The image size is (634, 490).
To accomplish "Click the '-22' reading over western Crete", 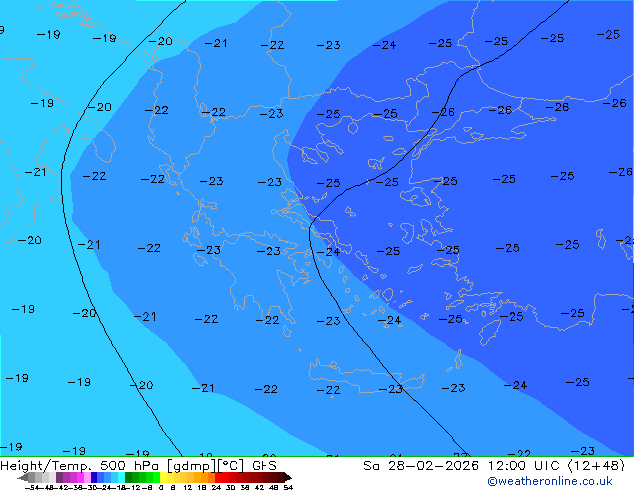I will coord(328,390).
